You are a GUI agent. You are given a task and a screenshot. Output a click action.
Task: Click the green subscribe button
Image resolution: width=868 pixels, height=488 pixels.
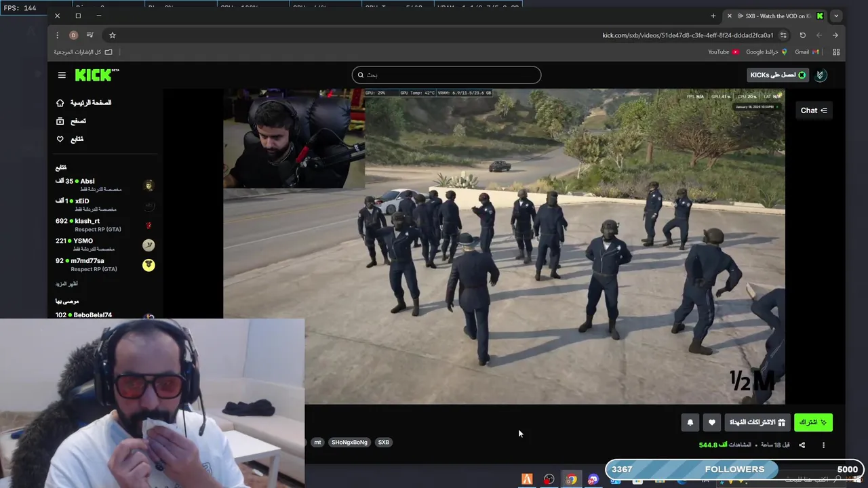click(813, 422)
